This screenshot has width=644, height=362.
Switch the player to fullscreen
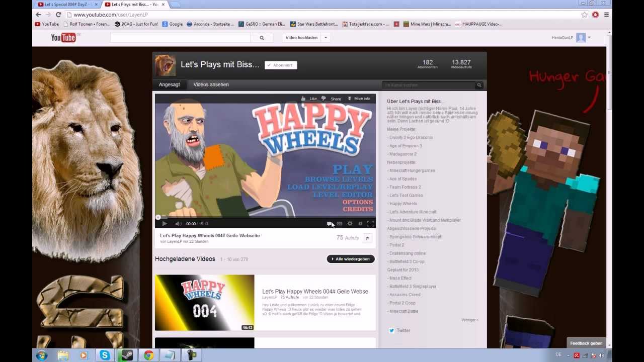[x=371, y=224]
